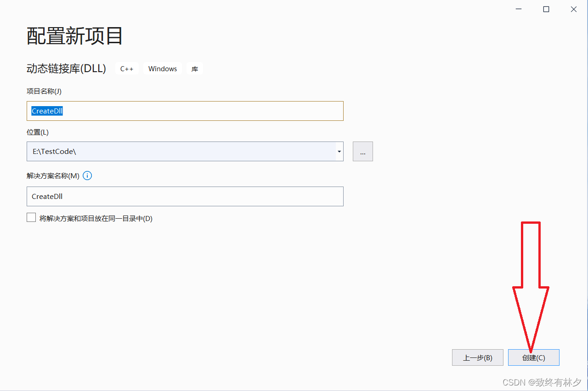Click the 动态链接库(DLL) template title
The image size is (588, 391).
[x=67, y=69]
